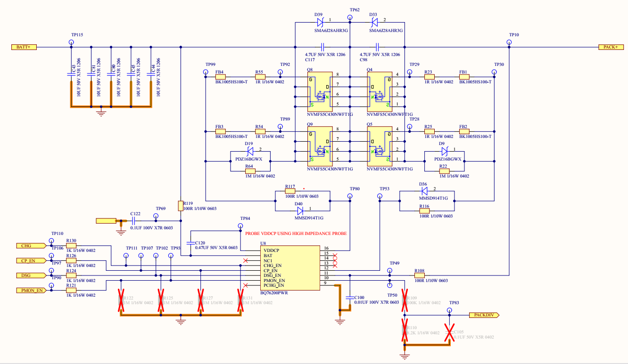The width and height of the screenshot is (628, 364).
Task: Click ferrite bead FB3 symbol
Action: (x=220, y=131)
